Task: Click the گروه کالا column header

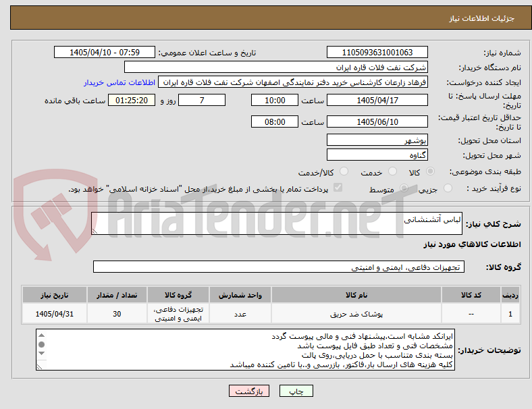Action: tap(178, 295)
